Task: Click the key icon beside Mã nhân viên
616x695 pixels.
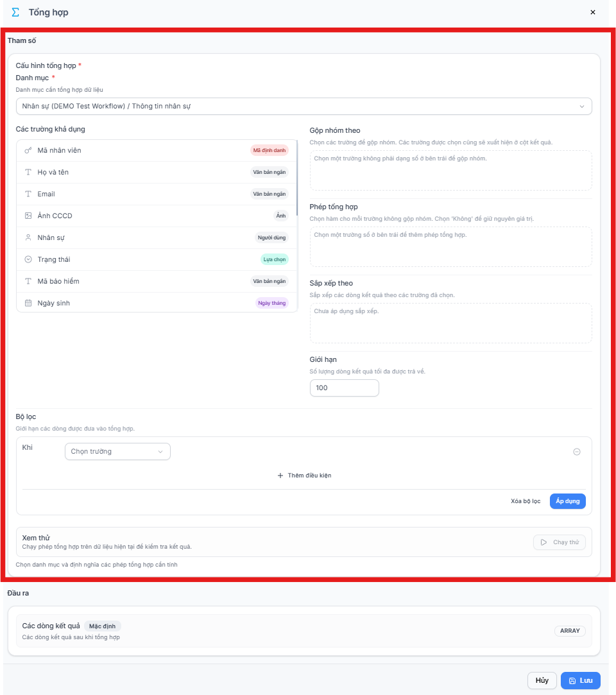Action: coord(28,150)
